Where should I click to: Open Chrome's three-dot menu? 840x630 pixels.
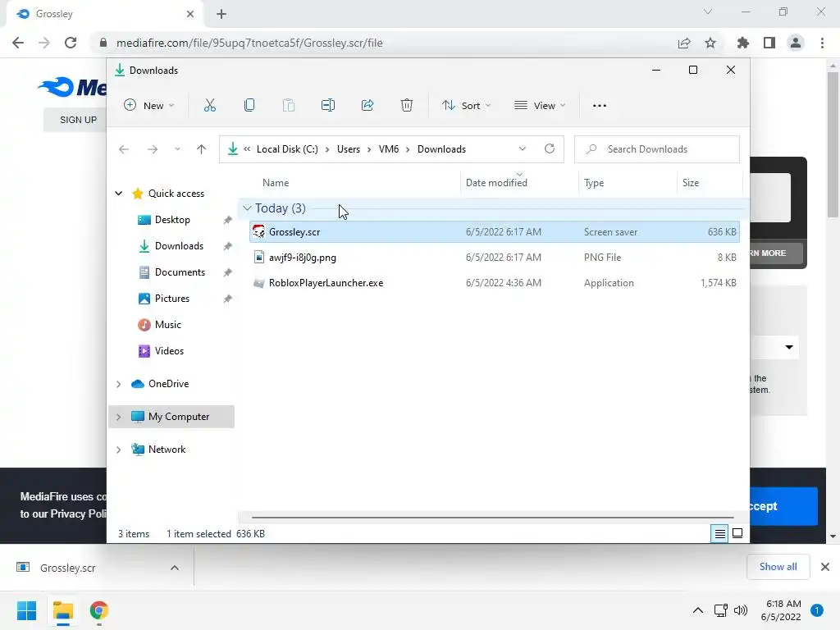pos(822,43)
